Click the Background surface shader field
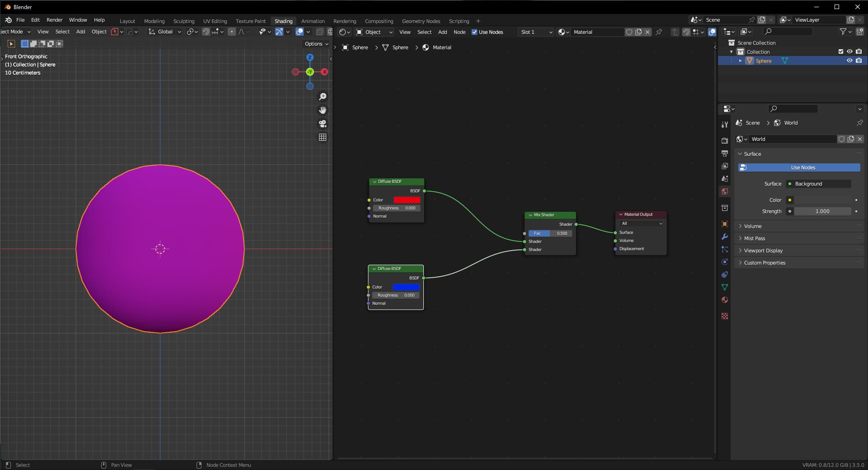 pyautogui.click(x=819, y=184)
